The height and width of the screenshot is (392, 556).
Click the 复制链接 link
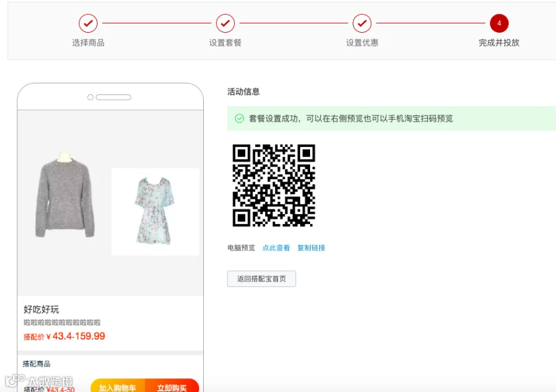pos(311,248)
